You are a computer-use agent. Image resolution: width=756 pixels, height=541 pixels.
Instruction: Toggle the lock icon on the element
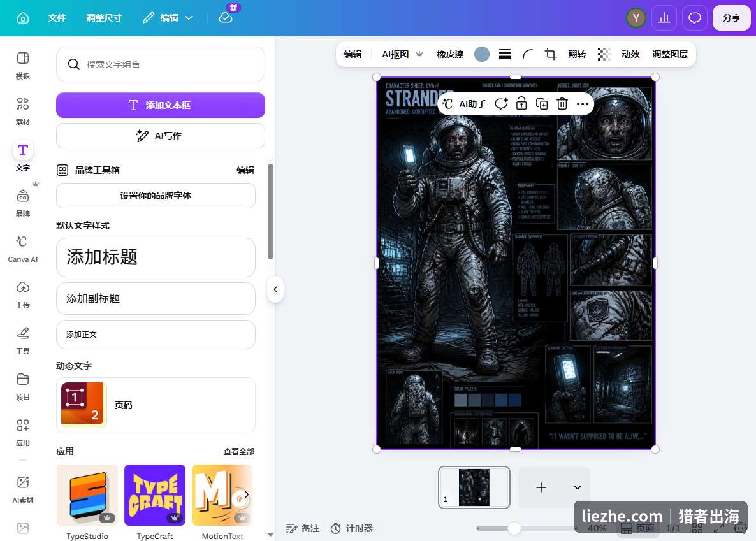tap(521, 104)
